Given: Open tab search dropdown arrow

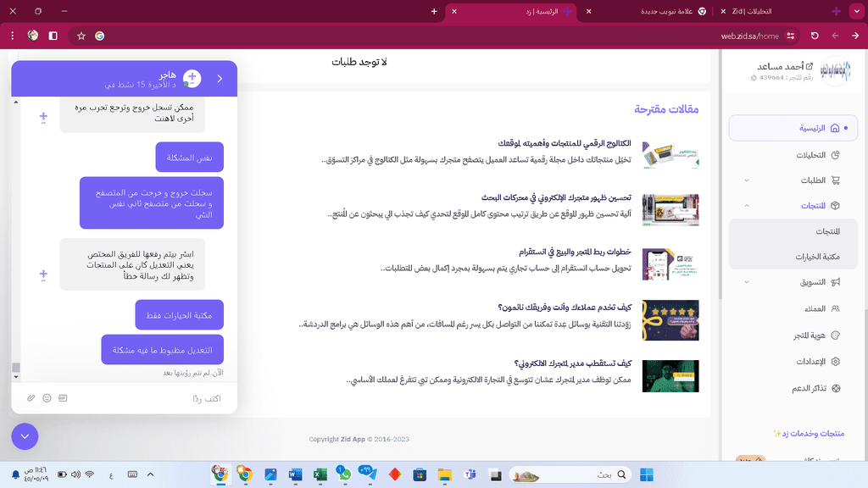Looking at the screenshot, I should [x=857, y=11].
